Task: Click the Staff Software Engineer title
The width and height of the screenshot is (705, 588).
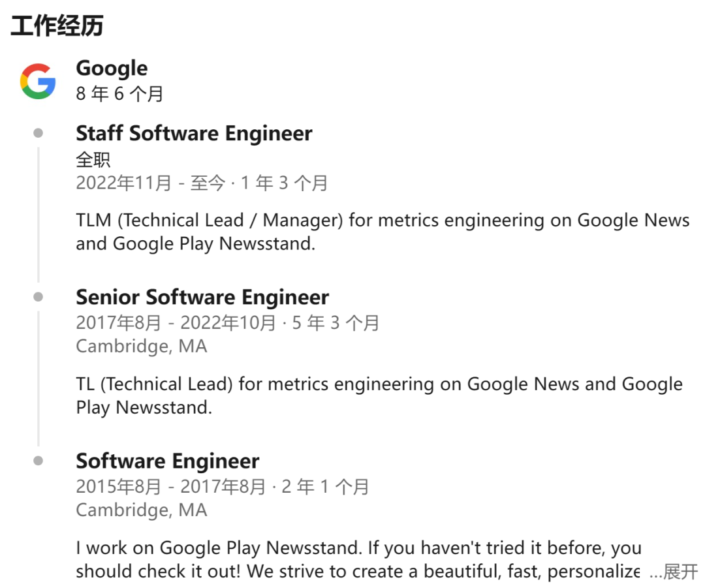Action: (194, 133)
